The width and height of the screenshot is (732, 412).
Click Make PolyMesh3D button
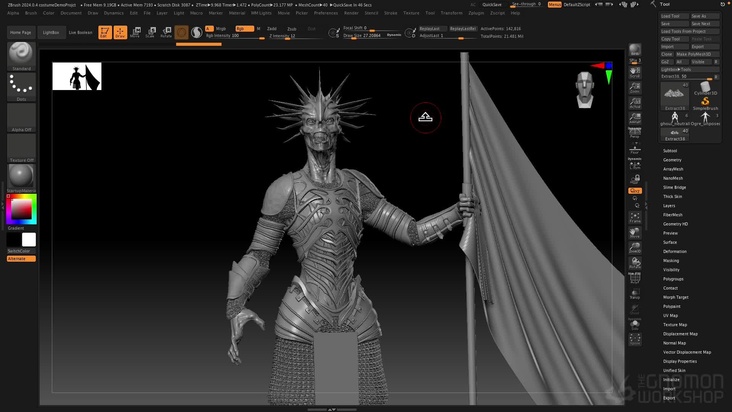point(697,54)
